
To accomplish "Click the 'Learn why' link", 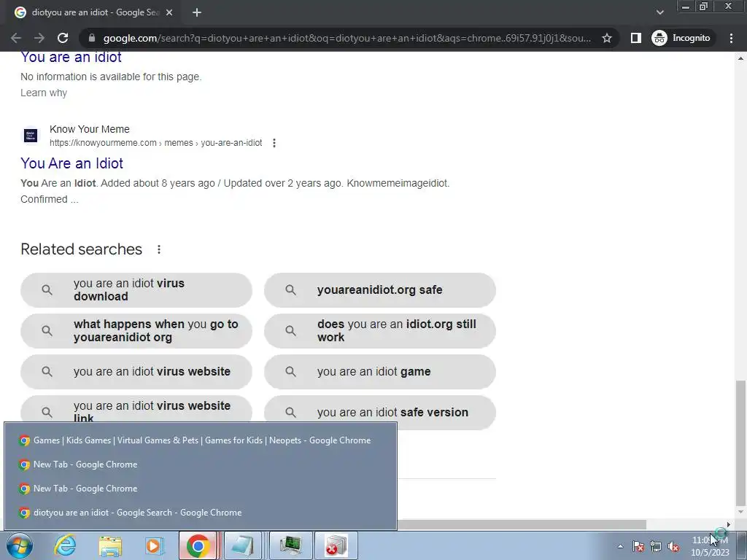I will tap(44, 93).
